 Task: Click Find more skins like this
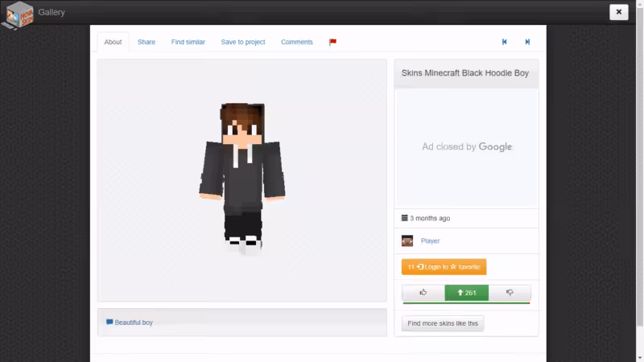[x=443, y=323]
